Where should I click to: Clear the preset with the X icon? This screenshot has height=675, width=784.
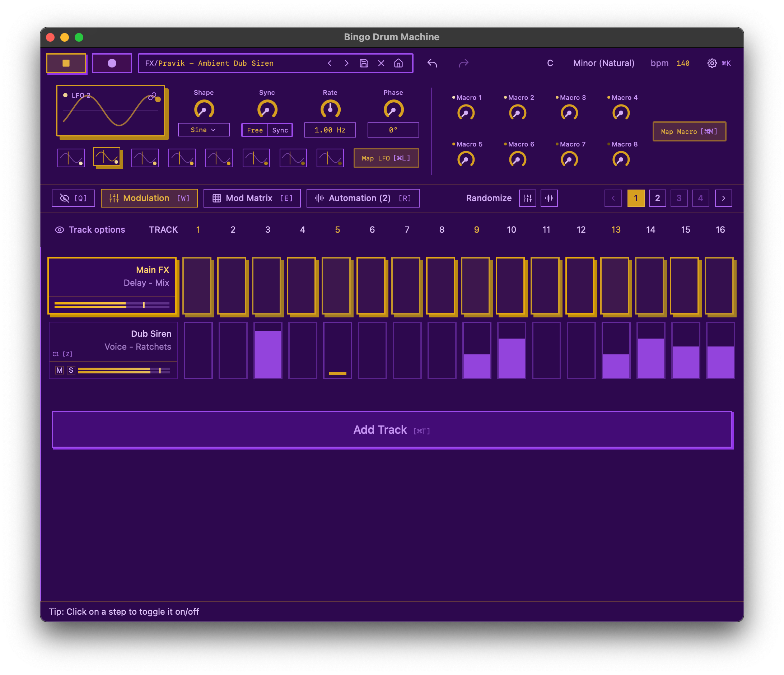(x=381, y=63)
